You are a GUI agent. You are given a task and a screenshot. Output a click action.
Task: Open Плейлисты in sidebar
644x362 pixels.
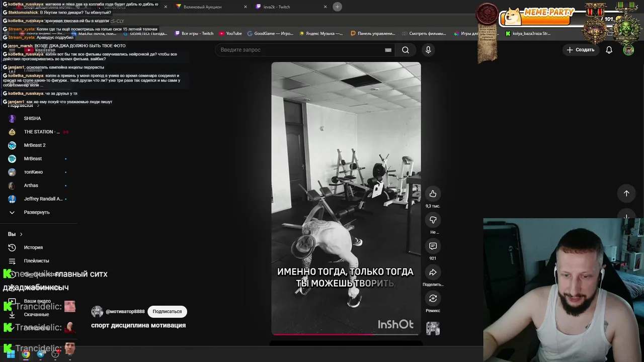pyautogui.click(x=36, y=261)
